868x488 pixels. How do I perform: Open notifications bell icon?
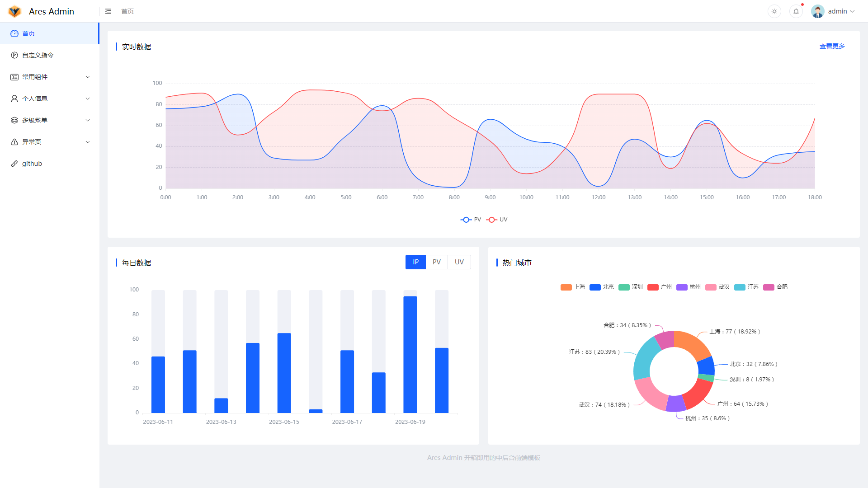click(x=796, y=11)
